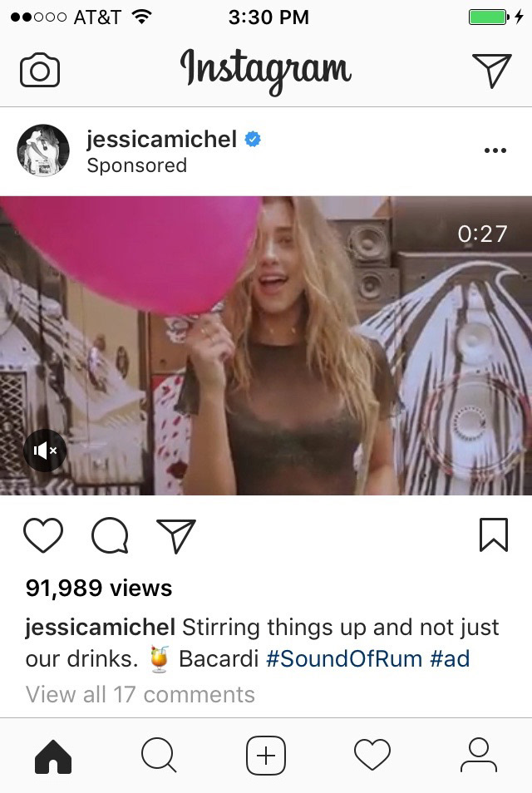
Task: Open the camera from the top bar
Action: pyautogui.click(x=40, y=70)
